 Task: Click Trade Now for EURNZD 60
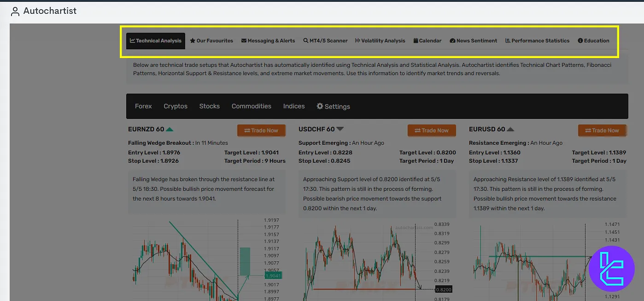[261, 130]
